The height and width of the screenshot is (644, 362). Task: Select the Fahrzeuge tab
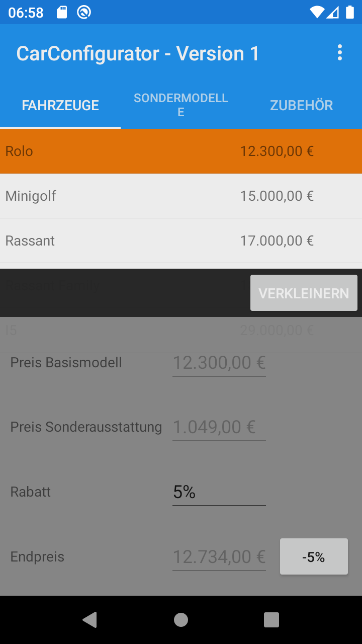60,105
